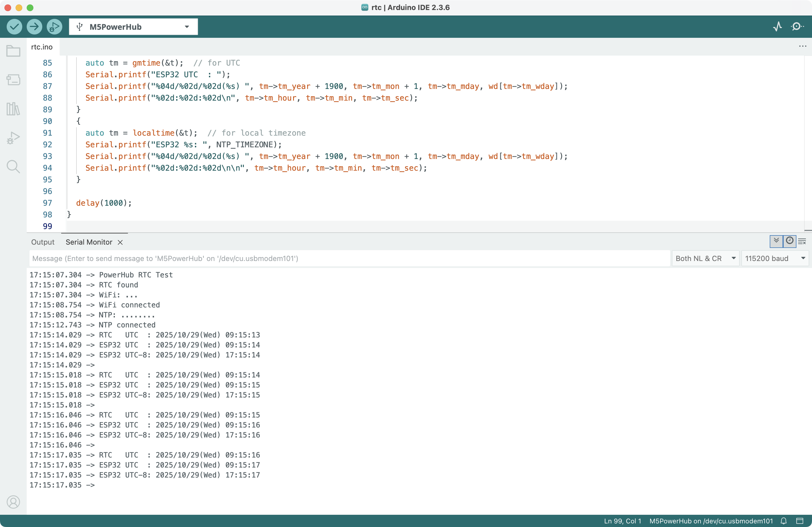Screen dimensions: 812x527
Task: Click the Serial Monitor magnifier icon in the toolbar
Action: tap(797, 27)
